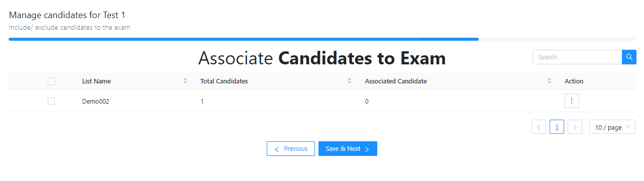This screenshot has height=181, width=644.
Task: Click the Previous button
Action: (291, 149)
